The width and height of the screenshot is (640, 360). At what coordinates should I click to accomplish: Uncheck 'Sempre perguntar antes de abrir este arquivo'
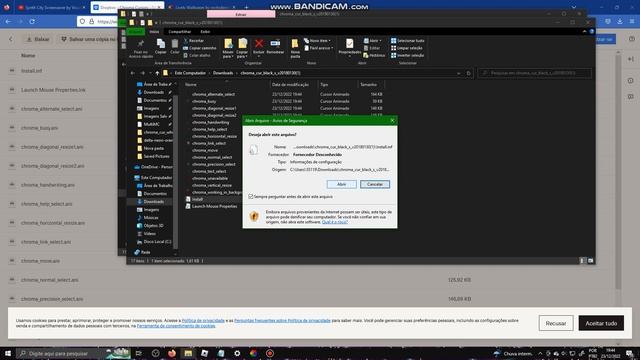(251, 197)
